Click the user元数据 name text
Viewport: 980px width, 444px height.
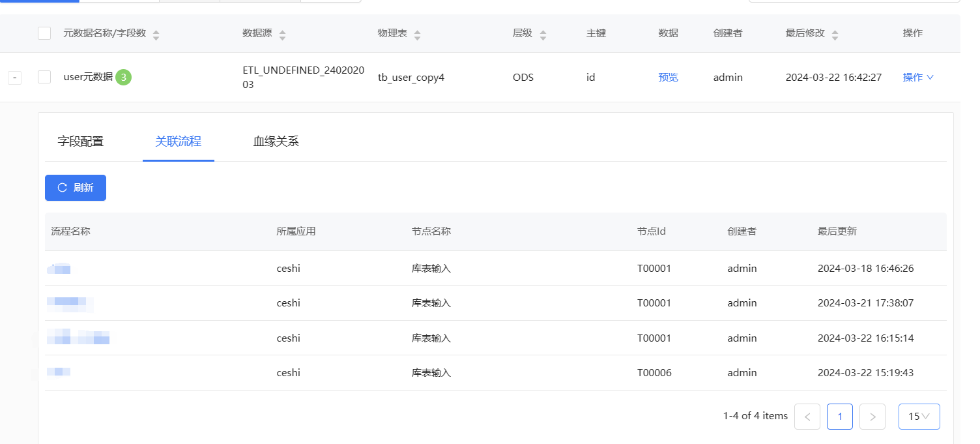88,77
